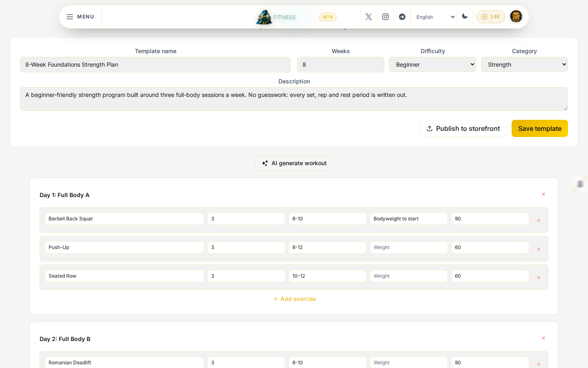This screenshot has width=588, height=368.
Task: Edit Barbell Back Squat rest 90 field
Action: [x=490, y=219]
